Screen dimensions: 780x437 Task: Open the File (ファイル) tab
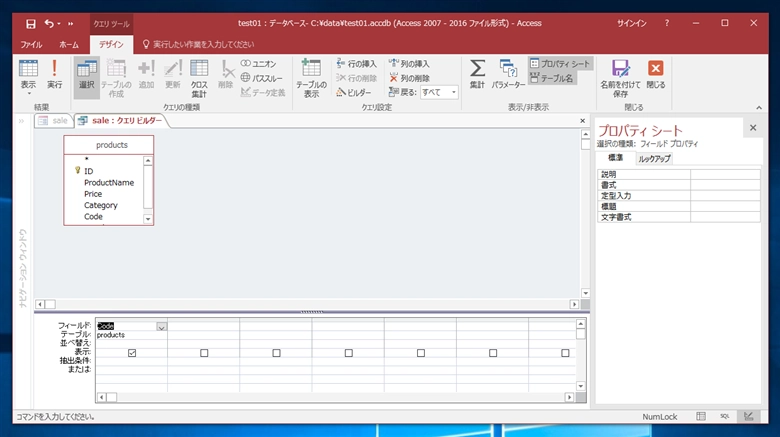point(31,45)
